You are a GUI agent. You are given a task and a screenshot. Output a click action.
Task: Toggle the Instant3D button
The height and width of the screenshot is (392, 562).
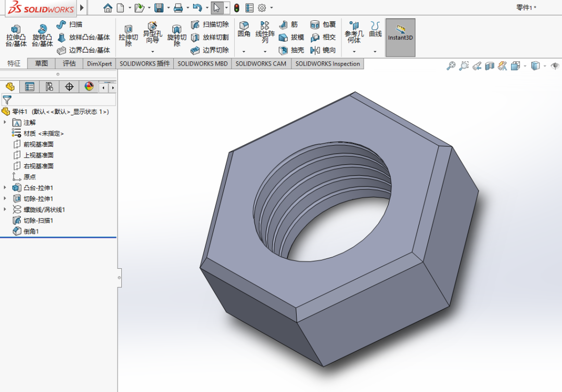tap(400, 37)
